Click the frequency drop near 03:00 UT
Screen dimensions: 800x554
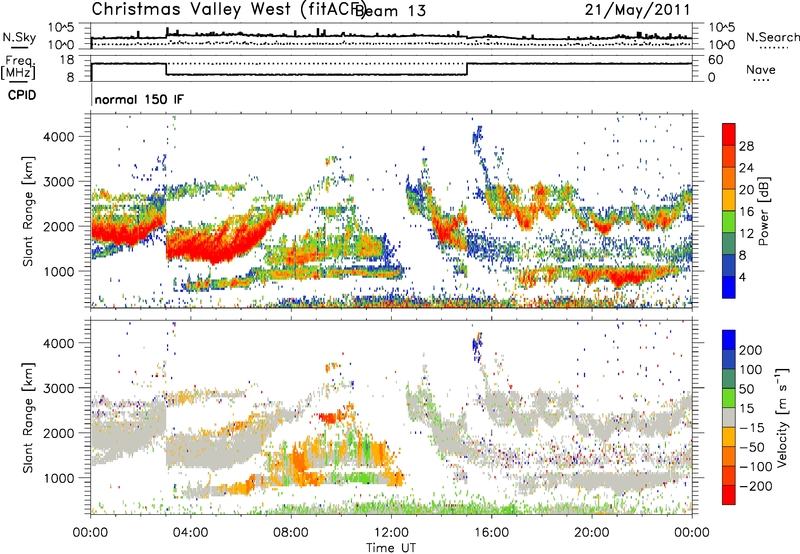click(x=166, y=69)
